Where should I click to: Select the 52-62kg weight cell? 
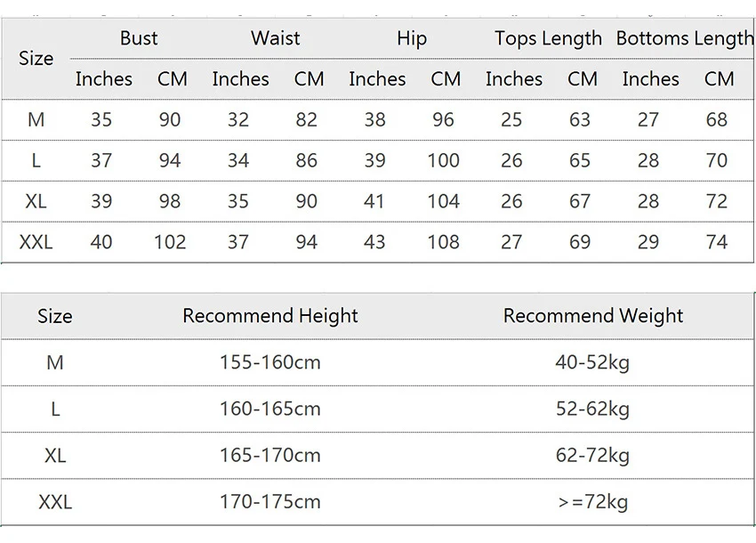[592, 409]
